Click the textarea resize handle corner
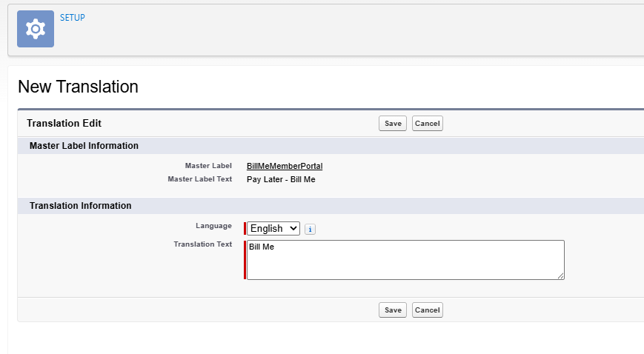Screen dimensions: 644x354 (x=560, y=275)
